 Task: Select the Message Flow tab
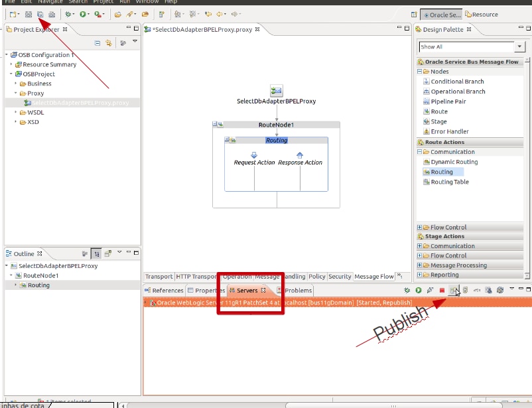point(374,277)
